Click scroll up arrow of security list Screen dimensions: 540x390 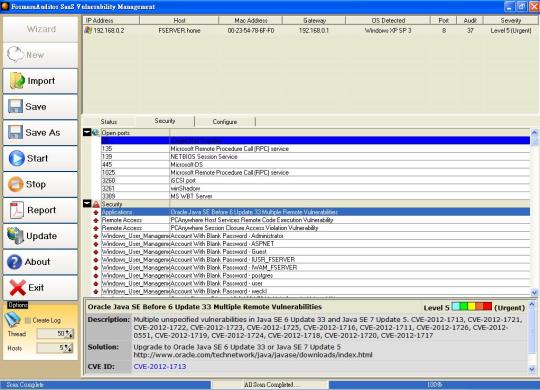(534, 132)
